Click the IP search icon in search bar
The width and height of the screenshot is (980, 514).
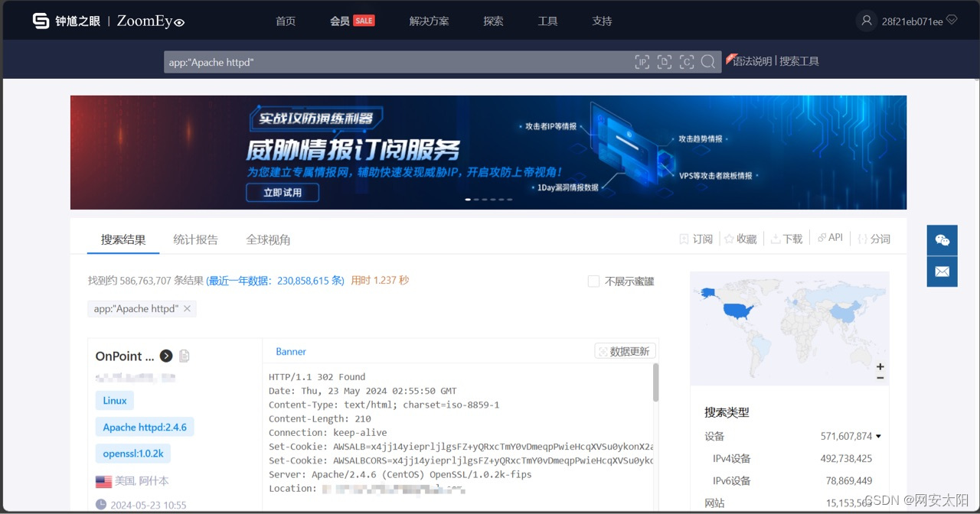pyautogui.click(x=642, y=62)
